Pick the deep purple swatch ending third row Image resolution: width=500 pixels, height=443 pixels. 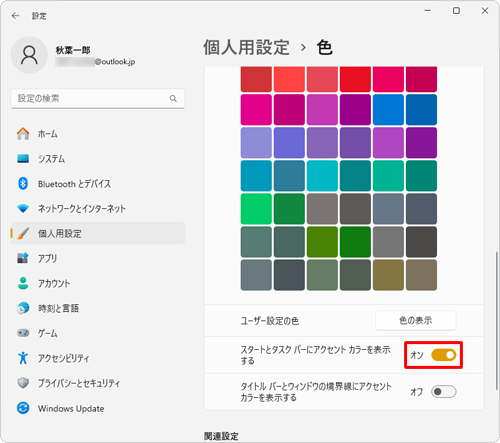pos(421,143)
